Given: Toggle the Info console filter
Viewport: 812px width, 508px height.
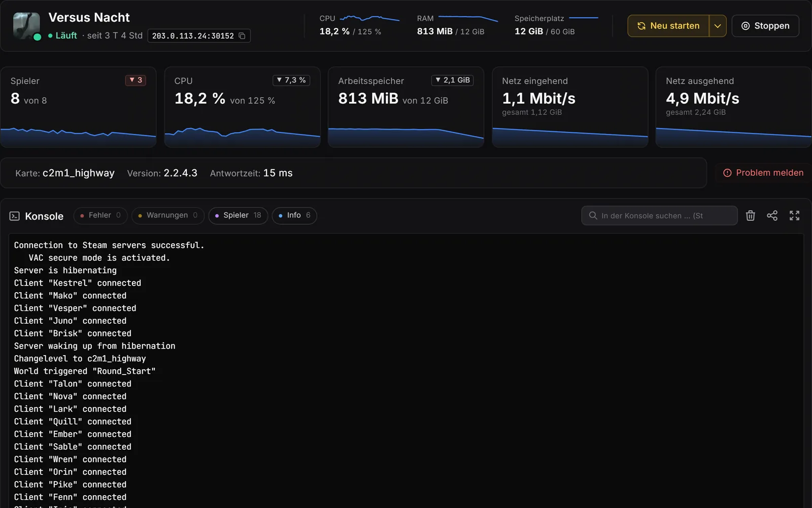Looking at the screenshot, I should click(294, 215).
